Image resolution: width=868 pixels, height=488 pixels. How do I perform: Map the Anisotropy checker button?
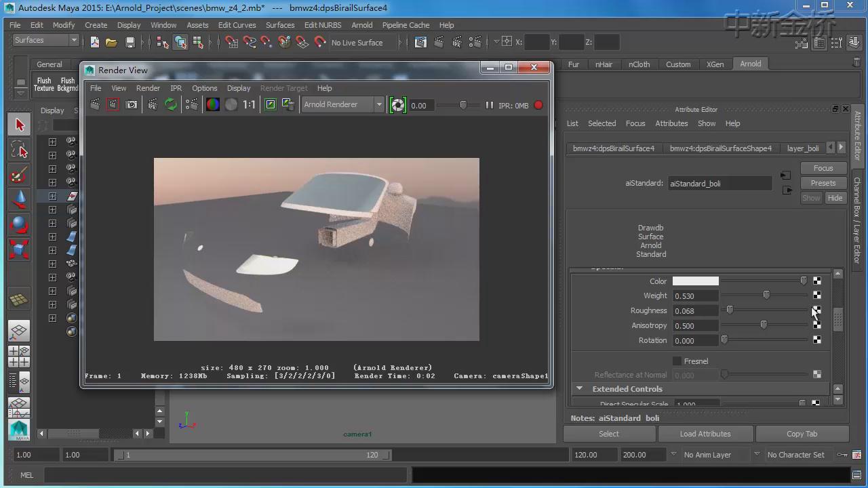(817, 325)
